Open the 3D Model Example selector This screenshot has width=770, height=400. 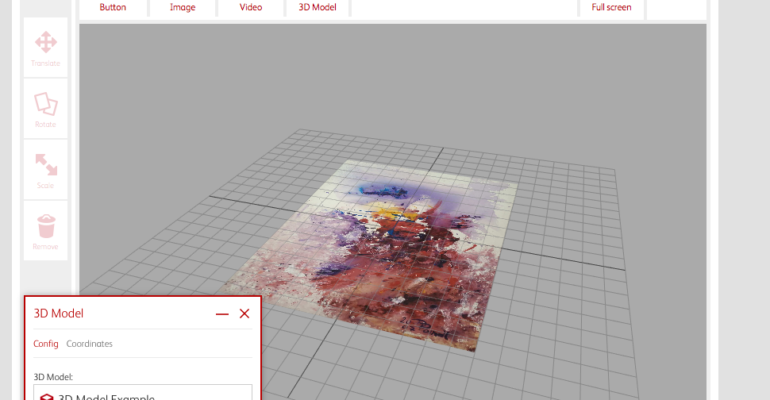(143, 393)
